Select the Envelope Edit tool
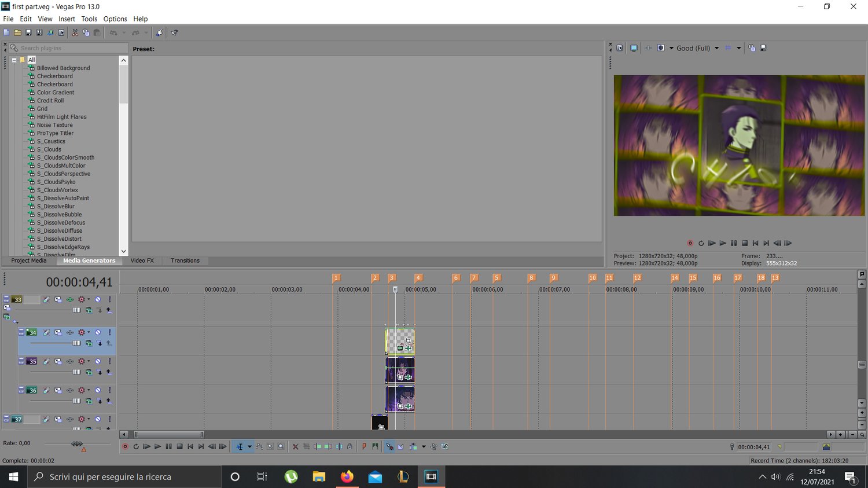Viewport: 868px width, 488px height. (259, 447)
